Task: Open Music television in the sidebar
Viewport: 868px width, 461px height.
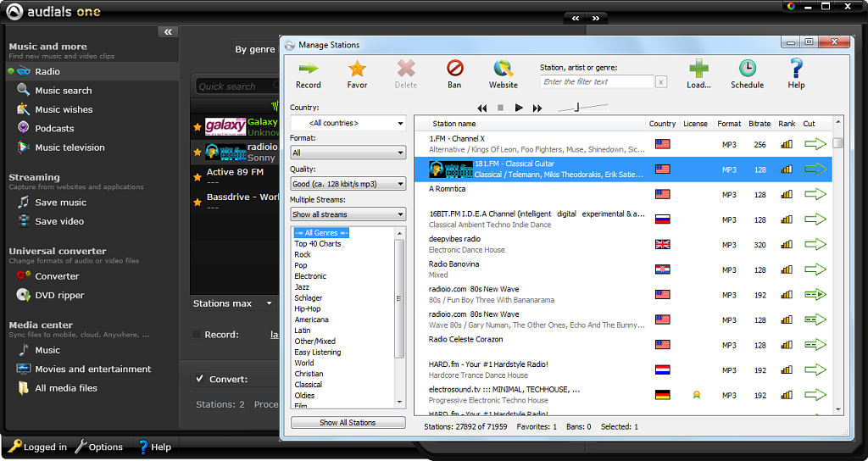Action: click(70, 147)
